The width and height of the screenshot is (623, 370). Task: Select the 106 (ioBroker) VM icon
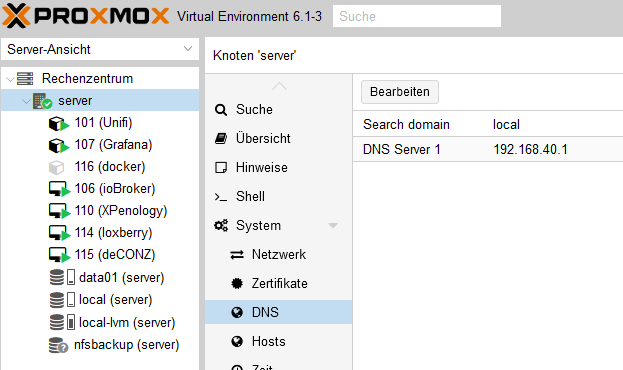[59, 189]
